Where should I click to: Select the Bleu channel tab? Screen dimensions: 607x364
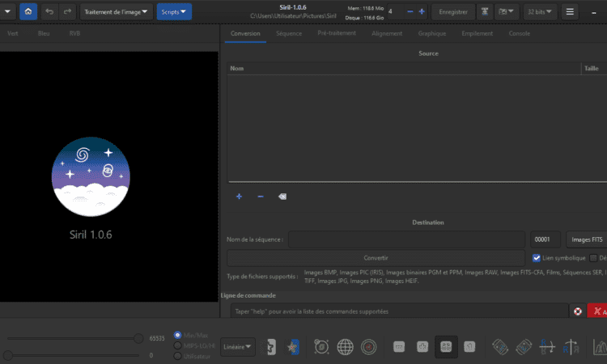44,33
